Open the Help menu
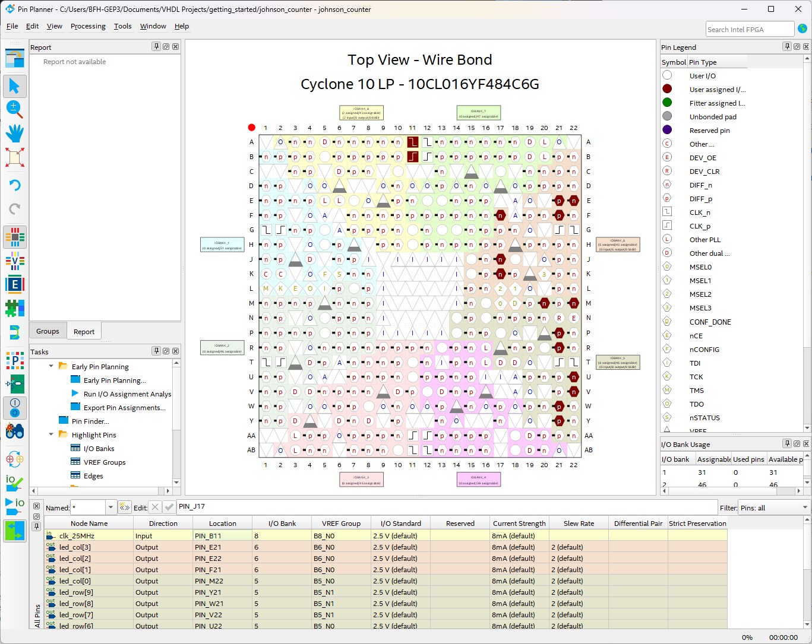The height and width of the screenshot is (644, 812). 182,26
